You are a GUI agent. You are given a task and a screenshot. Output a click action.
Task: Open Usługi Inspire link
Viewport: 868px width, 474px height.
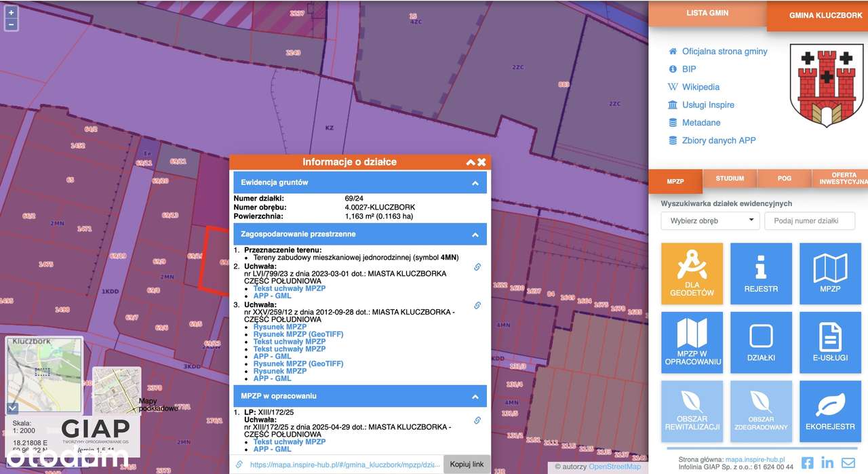tap(708, 105)
